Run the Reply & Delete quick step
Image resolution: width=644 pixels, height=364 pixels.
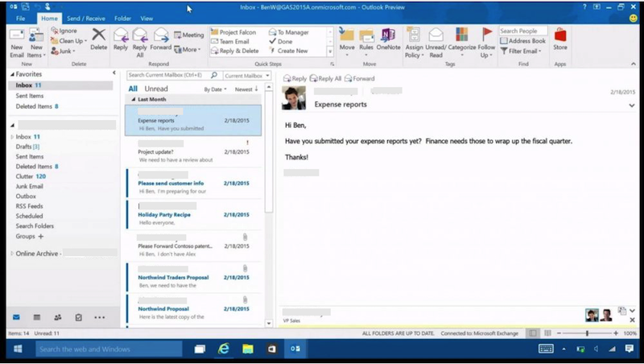coord(234,51)
